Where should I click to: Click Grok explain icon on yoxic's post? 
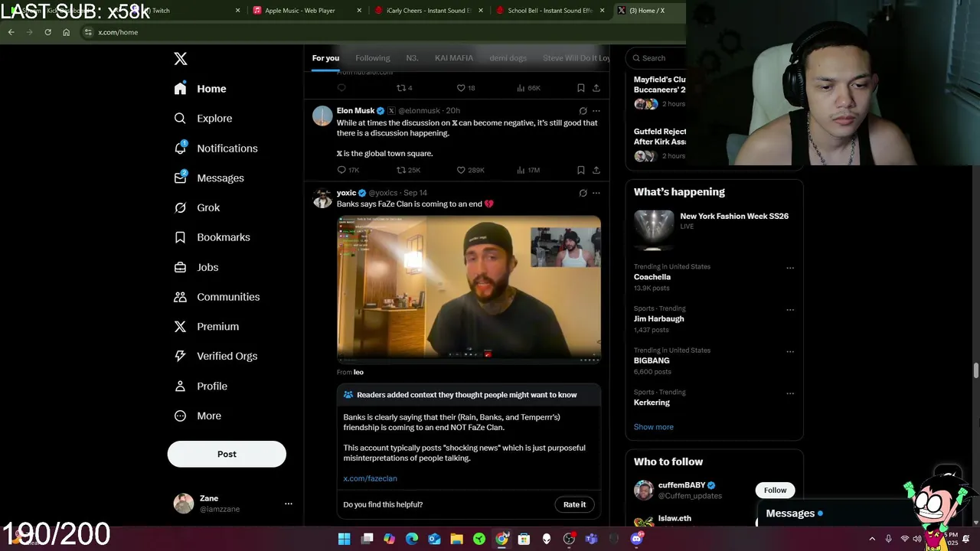point(583,193)
